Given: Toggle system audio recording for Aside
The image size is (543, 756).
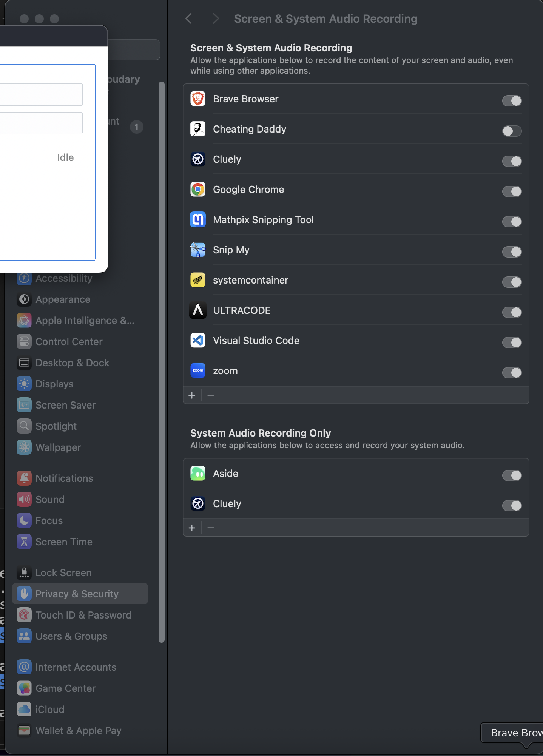Looking at the screenshot, I should (512, 475).
